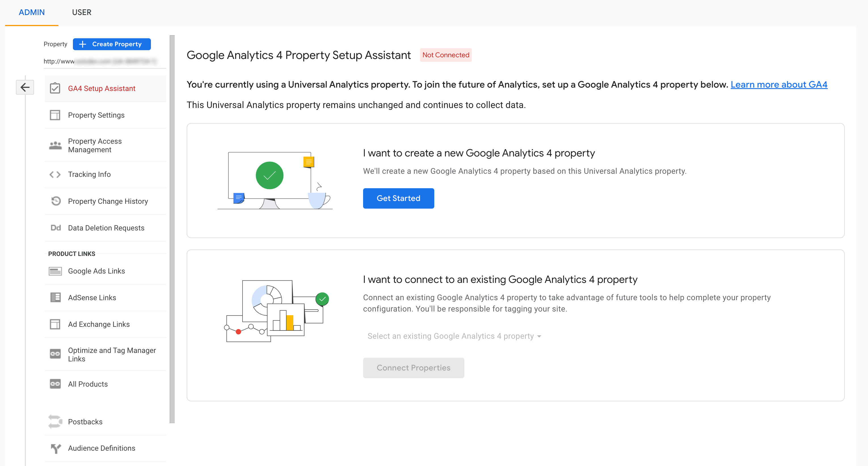The width and height of the screenshot is (868, 466).
Task: Click the Property label above the selector
Action: click(55, 44)
